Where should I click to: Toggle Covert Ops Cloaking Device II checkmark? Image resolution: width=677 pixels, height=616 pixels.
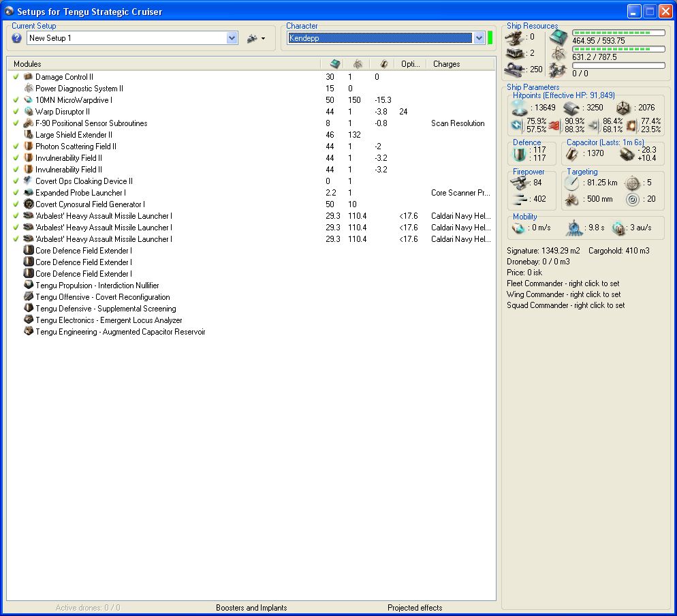(x=16, y=181)
